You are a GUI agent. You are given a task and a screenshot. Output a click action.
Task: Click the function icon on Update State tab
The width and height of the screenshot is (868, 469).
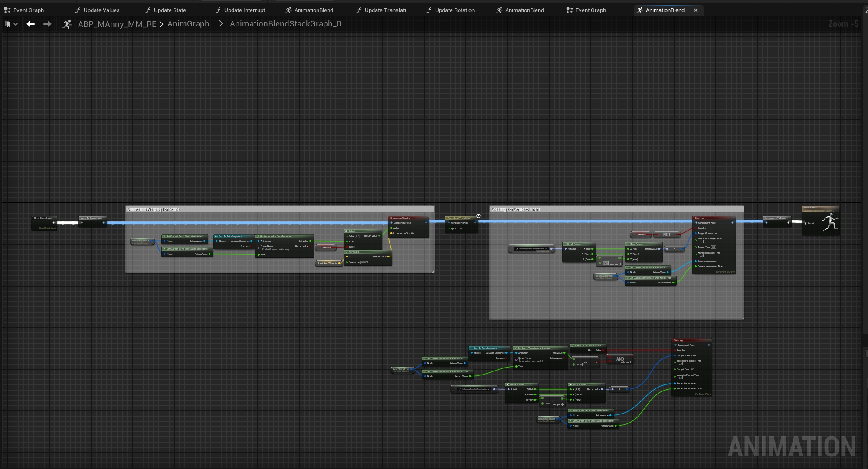148,10
